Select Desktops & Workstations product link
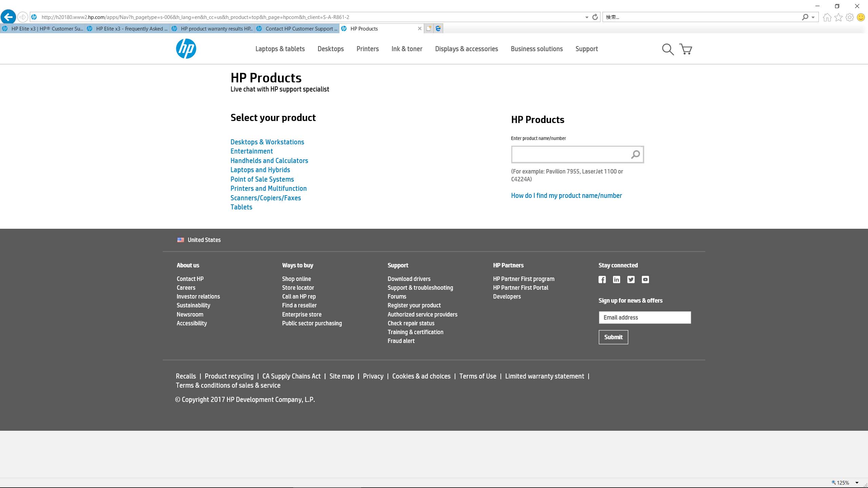This screenshot has width=868, height=488. click(267, 142)
